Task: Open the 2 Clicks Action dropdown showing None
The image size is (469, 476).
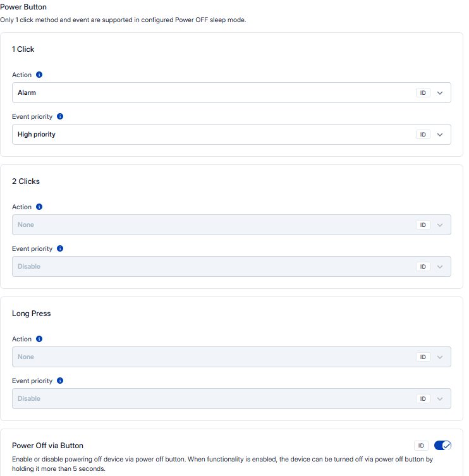Action: pos(215,225)
